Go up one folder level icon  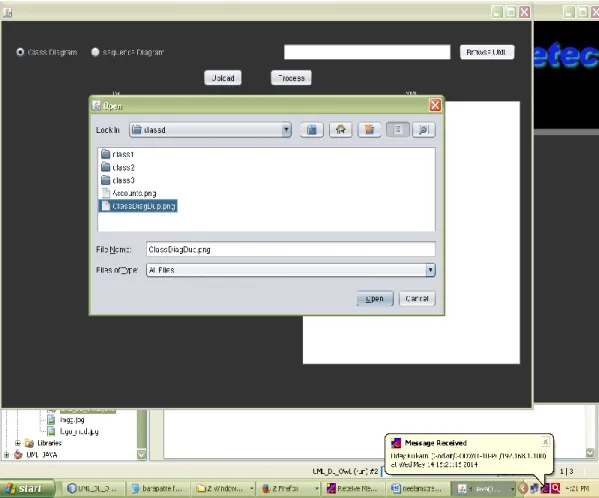tap(312, 130)
